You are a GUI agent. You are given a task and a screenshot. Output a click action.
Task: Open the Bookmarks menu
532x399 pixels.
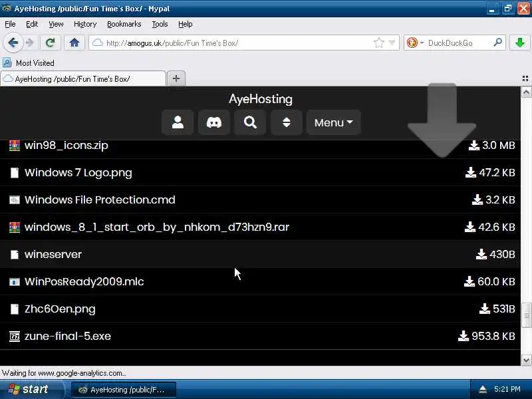[x=124, y=24]
